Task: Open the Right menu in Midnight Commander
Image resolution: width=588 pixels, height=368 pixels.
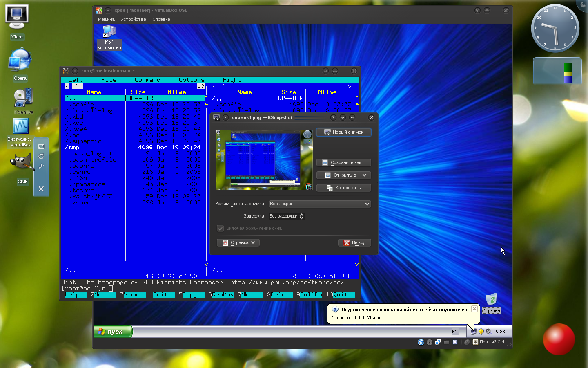Action: tap(232, 80)
